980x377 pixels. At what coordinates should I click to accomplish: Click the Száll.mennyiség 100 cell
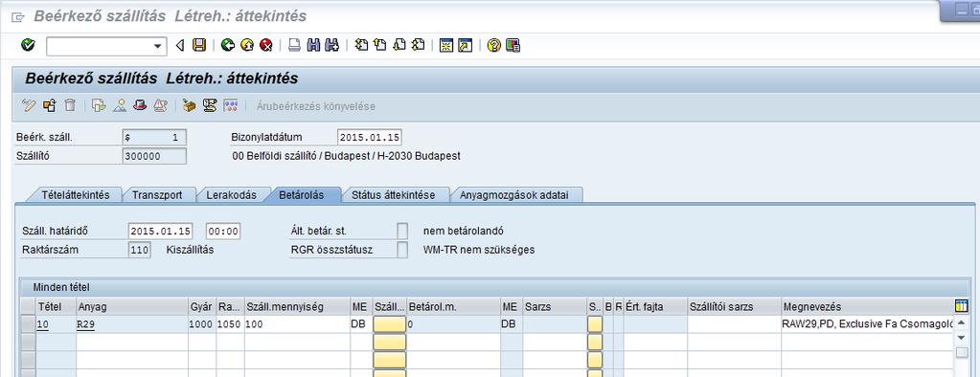pos(297,324)
